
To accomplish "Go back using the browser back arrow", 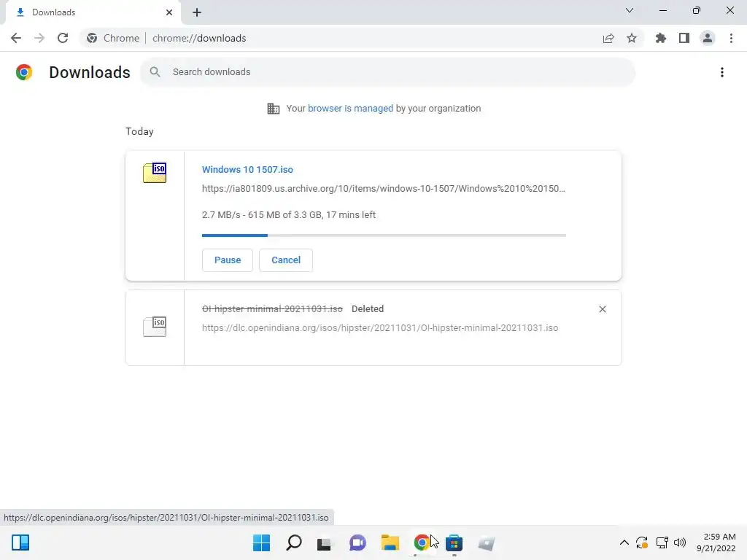I will click(x=16, y=38).
